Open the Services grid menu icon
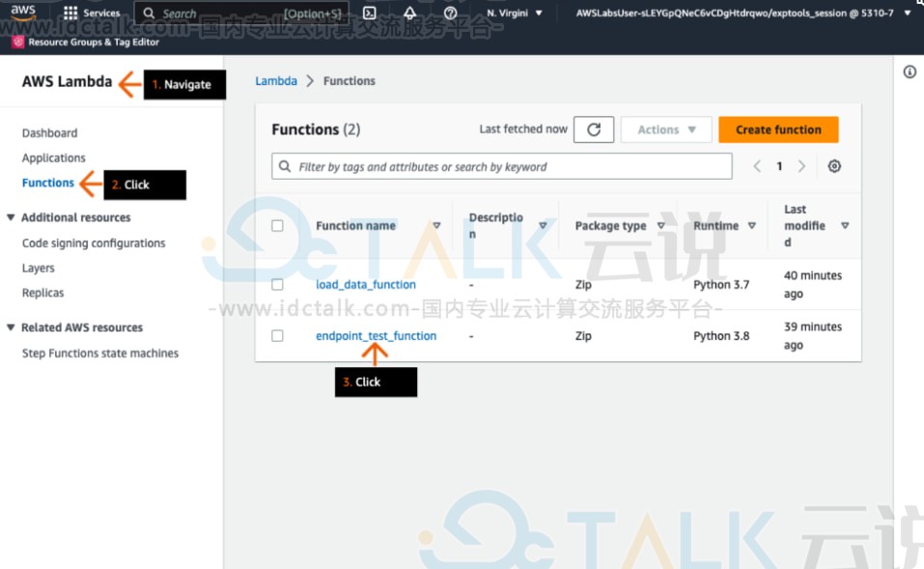 tap(70, 13)
